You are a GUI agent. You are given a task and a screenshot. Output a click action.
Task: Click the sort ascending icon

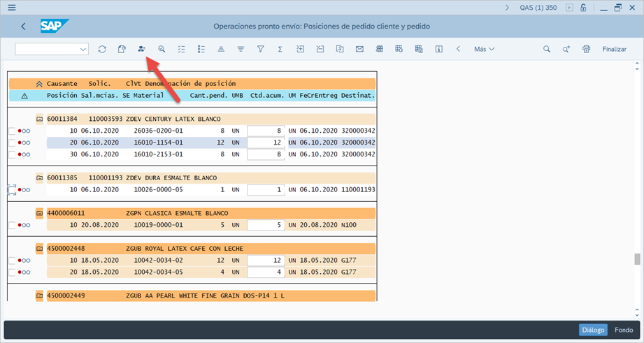[220, 50]
